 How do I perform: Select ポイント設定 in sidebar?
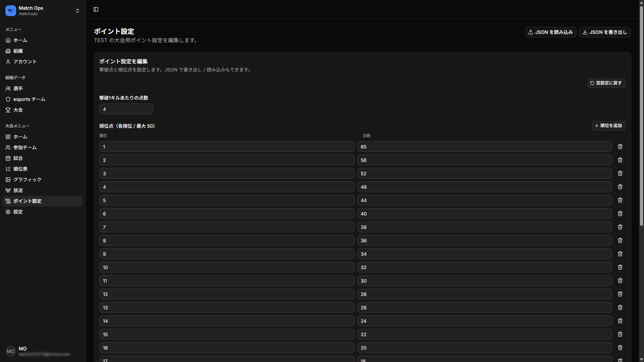[x=43, y=201]
